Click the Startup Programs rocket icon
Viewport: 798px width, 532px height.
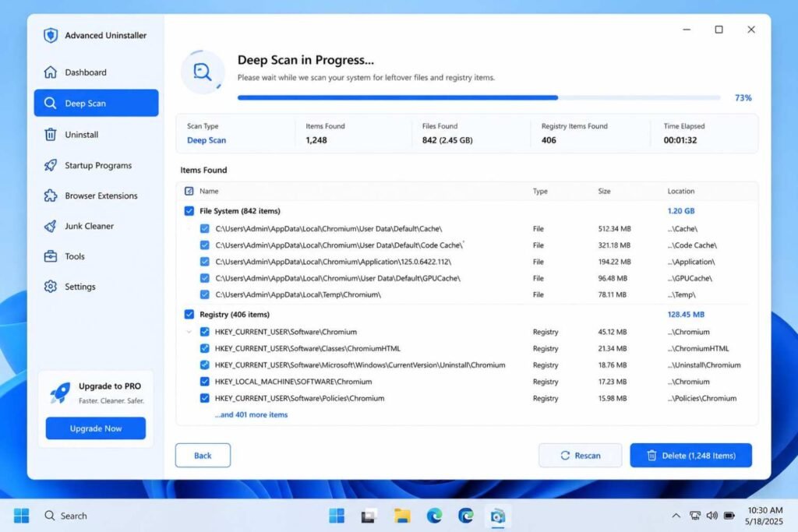tap(51, 165)
